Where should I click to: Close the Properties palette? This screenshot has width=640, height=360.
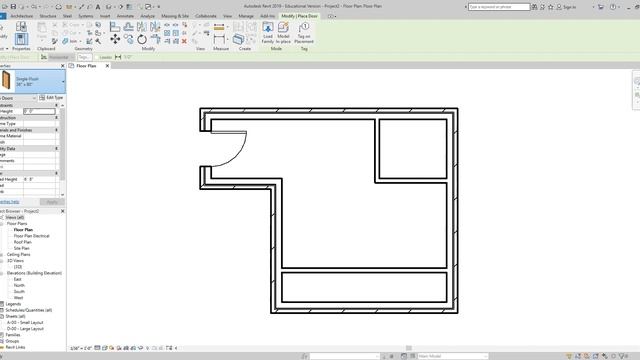point(62,66)
